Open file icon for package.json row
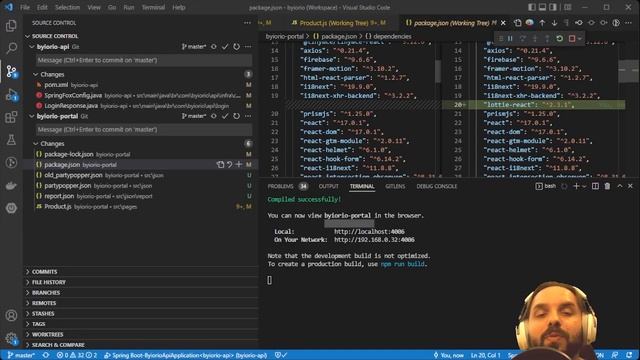Viewport: 640px width, 360px height. click(220, 164)
